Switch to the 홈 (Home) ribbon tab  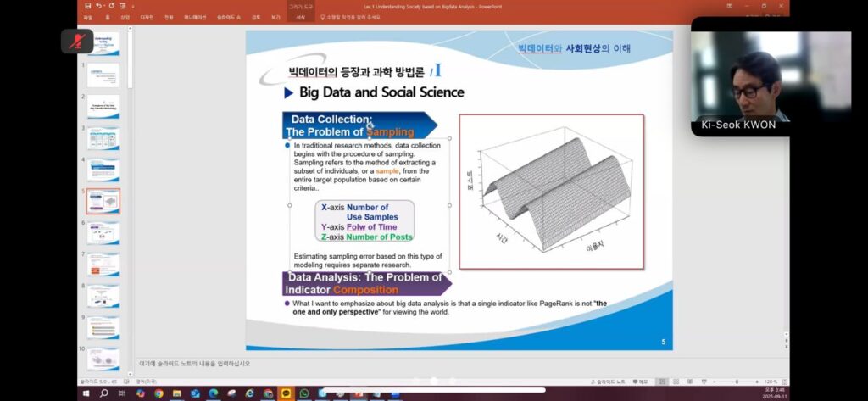108,17
